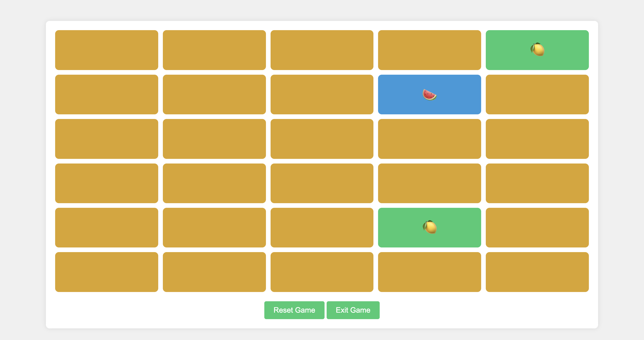Flip the bottom-left corner card

tap(107, 272)
